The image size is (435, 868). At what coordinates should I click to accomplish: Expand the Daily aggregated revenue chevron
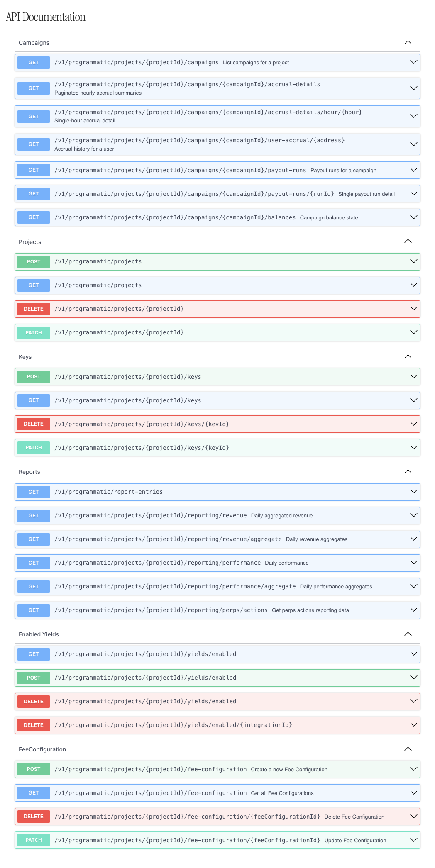[414, 515]
